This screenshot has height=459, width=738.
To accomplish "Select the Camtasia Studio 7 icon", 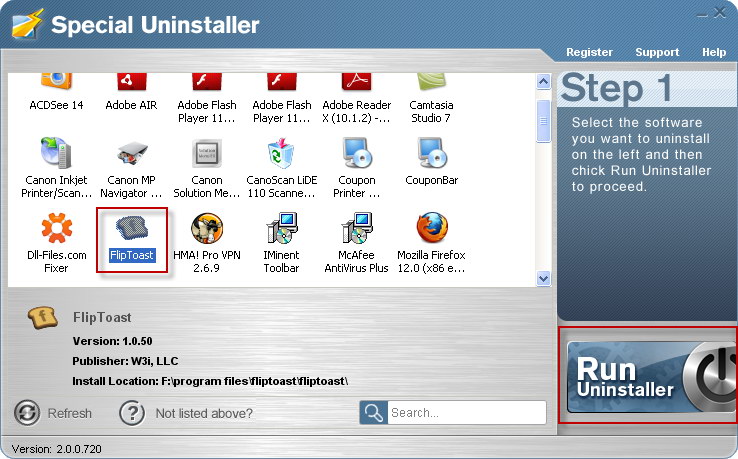I will (431, 81).
